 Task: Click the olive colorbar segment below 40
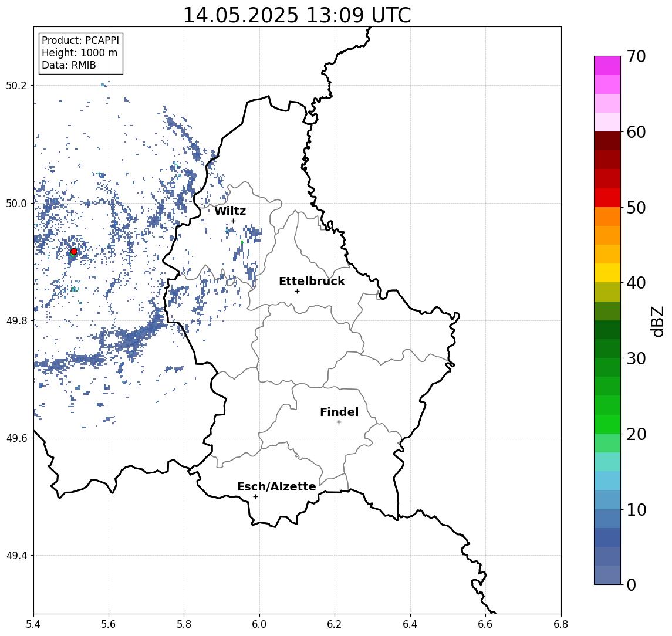click(x=607, y=292)
